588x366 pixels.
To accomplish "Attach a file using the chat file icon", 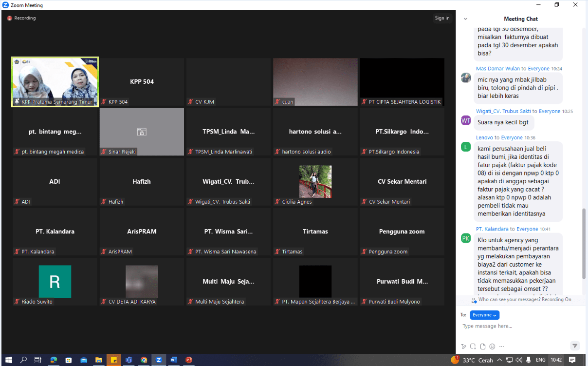I will 483,347.
